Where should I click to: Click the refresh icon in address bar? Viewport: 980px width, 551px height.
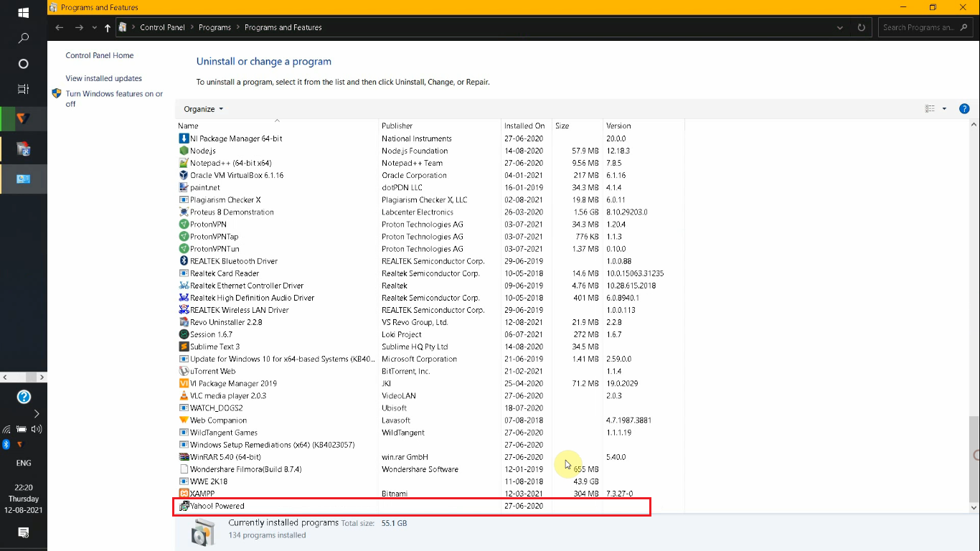[x=860, y=27]
